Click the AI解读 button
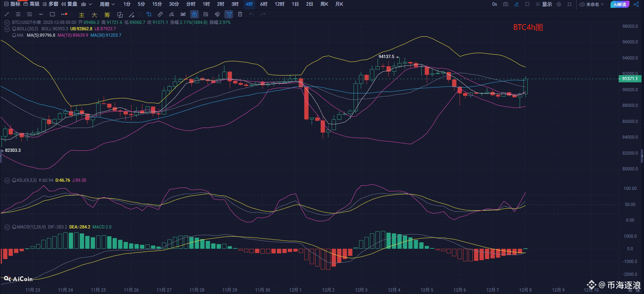Screen dimensions: 644x294 tap(620, 4)
